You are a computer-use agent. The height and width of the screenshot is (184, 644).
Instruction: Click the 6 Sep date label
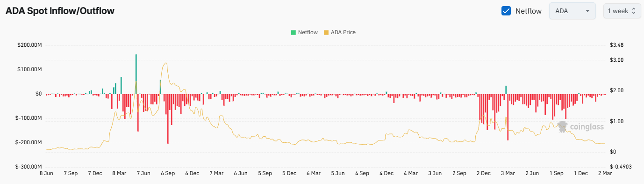pos(167,173)
